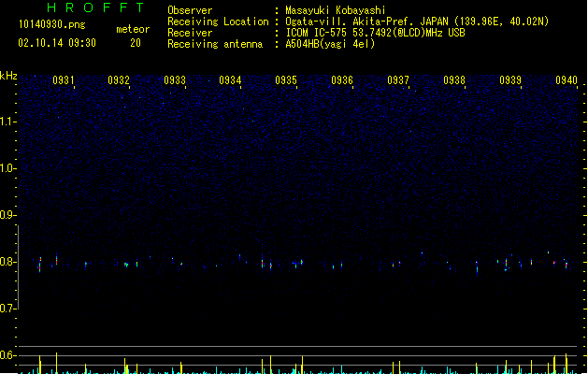588x374 pixels.
Task: Click the HROFFT title text
Action: 96,7
